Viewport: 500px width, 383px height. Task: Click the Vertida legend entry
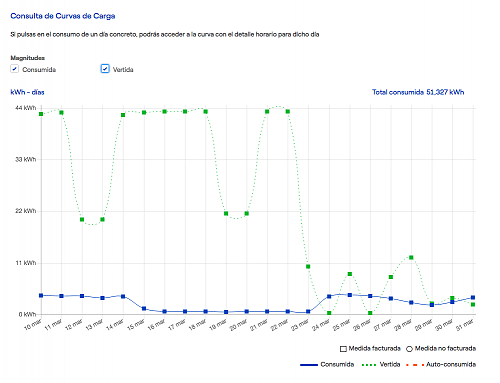pos(381,364)
